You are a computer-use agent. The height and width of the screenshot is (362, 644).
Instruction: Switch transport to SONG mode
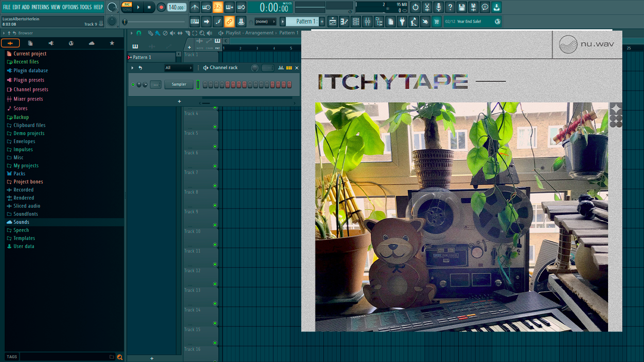pos(127,9)
